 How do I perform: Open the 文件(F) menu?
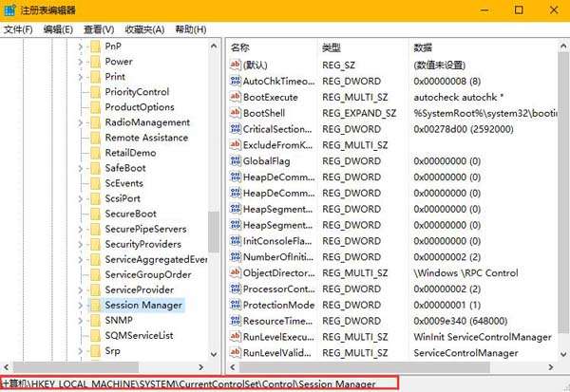pos(19,28)
